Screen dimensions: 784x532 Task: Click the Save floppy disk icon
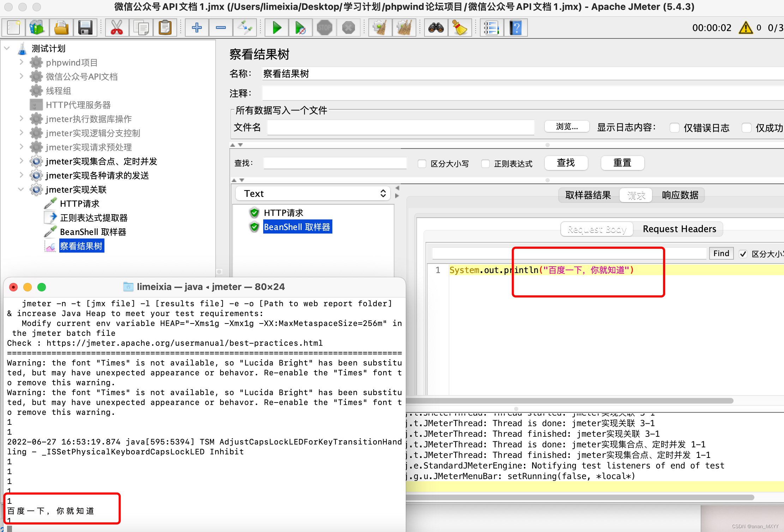[x=85, y=28]
